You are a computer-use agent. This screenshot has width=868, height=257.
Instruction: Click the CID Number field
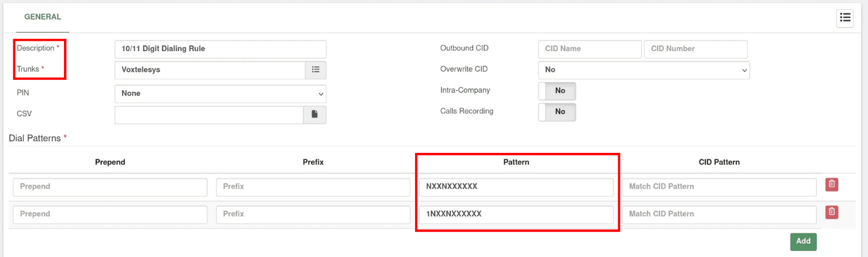[x=696, y=49]
